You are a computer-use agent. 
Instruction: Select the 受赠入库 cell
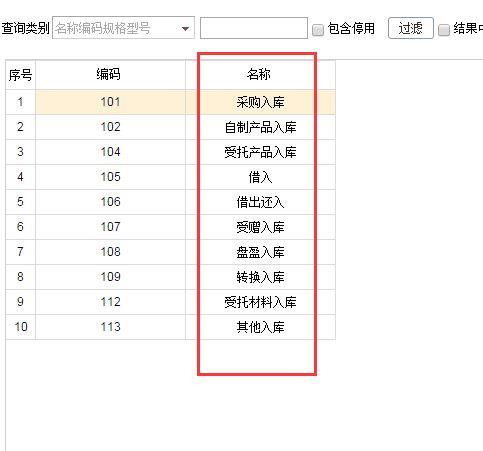(260, 227)
